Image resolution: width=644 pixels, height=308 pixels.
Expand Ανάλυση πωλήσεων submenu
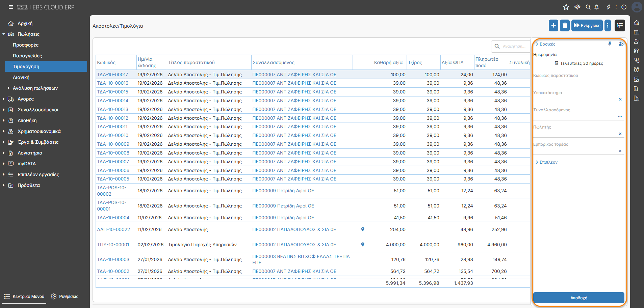click(35, 88)
